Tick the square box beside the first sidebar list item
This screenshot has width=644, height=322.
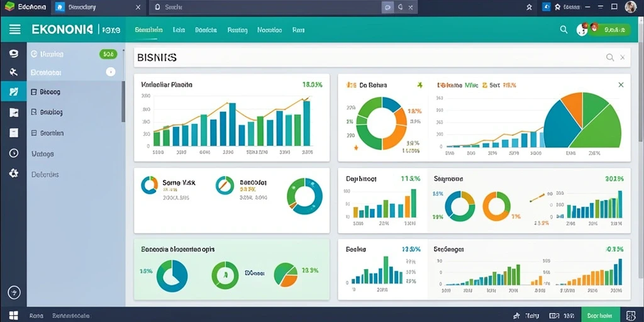coord(34,92)
